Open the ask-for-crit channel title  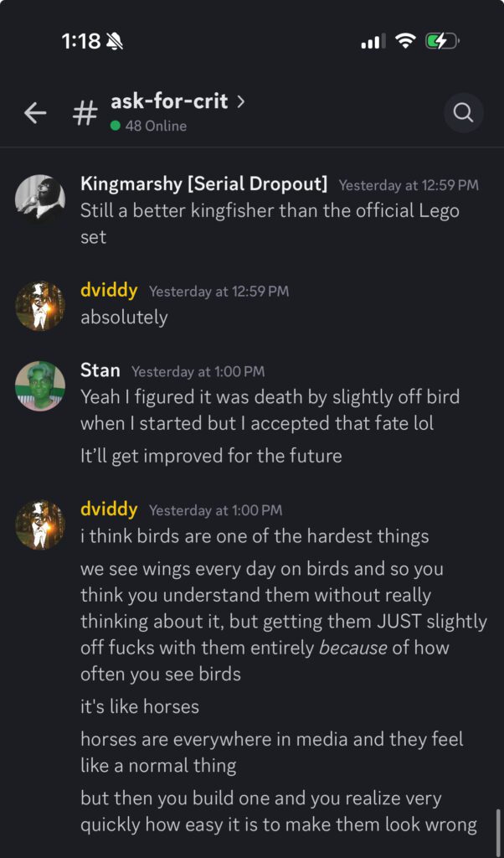coord(171,101)
